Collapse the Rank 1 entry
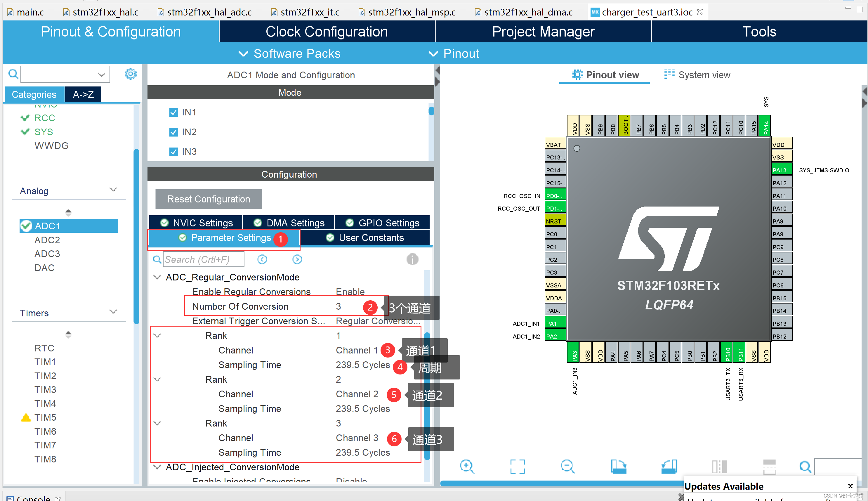This screenshot has width=868, height=501. pos(157,335)
